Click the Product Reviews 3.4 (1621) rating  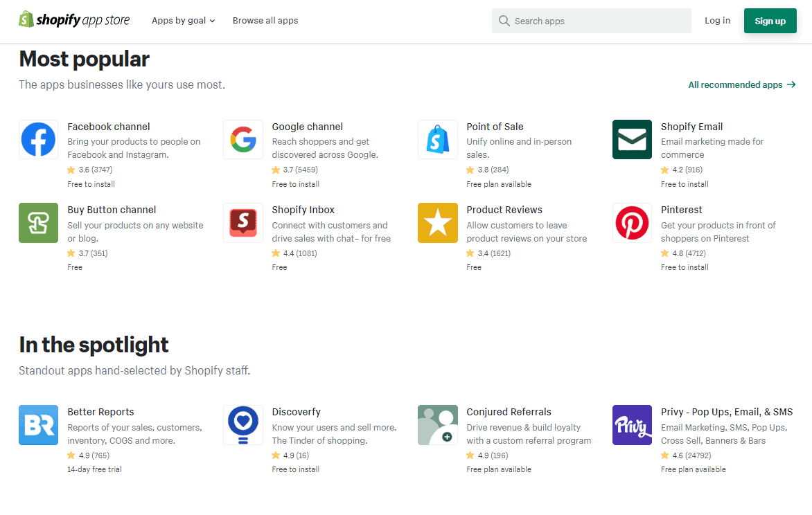pyautogui.click(x=488, y=253)
